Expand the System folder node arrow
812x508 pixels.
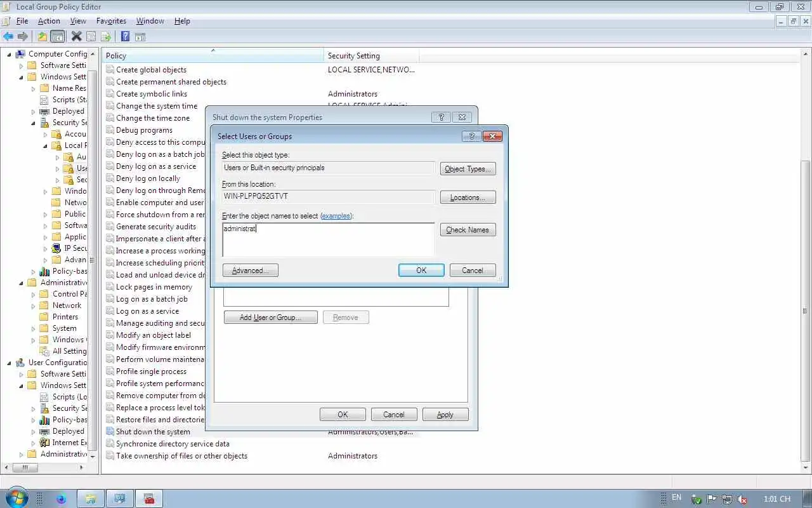point(34,328)
